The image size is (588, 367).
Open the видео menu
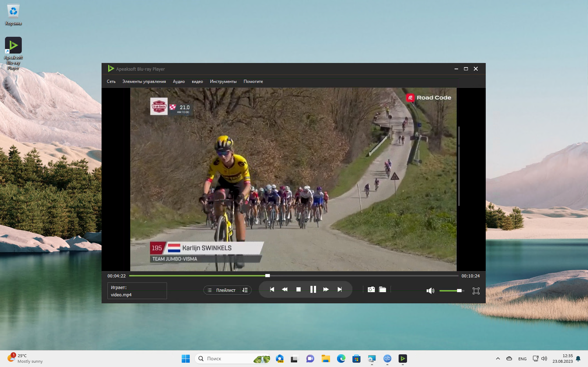coord(197,81)
